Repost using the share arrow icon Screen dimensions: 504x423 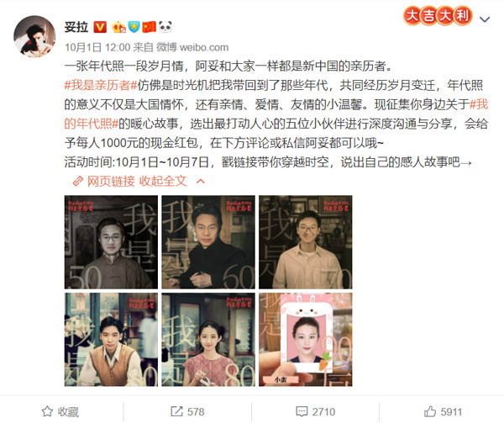pyautogui.click(x=176, y=411)
